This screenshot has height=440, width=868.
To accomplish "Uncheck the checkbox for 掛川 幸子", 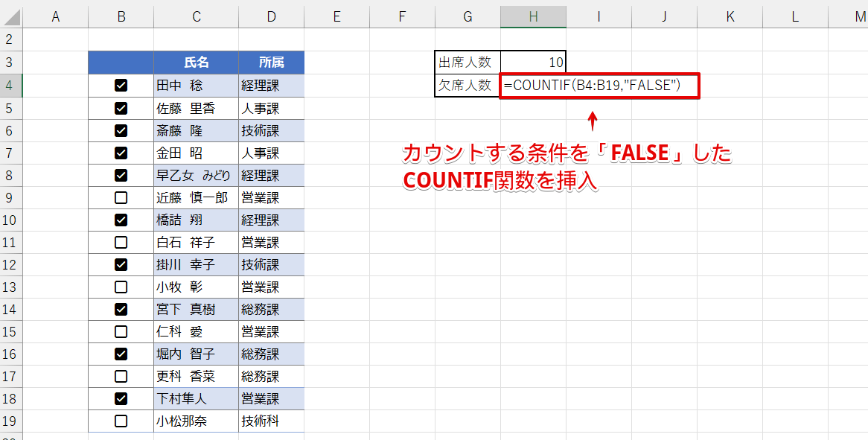I will (x=121, y=264).
